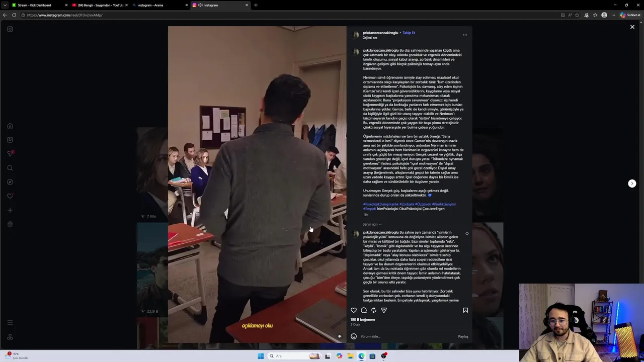644x362 pixels.
Task: Open Notifications heart in Instagram sidebar
Action: click(10, 196)
